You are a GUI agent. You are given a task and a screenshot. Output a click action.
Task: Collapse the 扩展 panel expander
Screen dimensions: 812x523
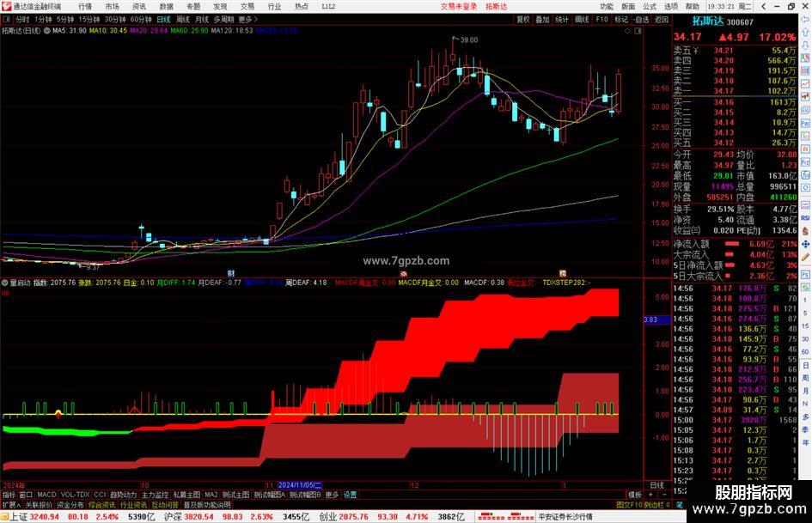point(11,504)
